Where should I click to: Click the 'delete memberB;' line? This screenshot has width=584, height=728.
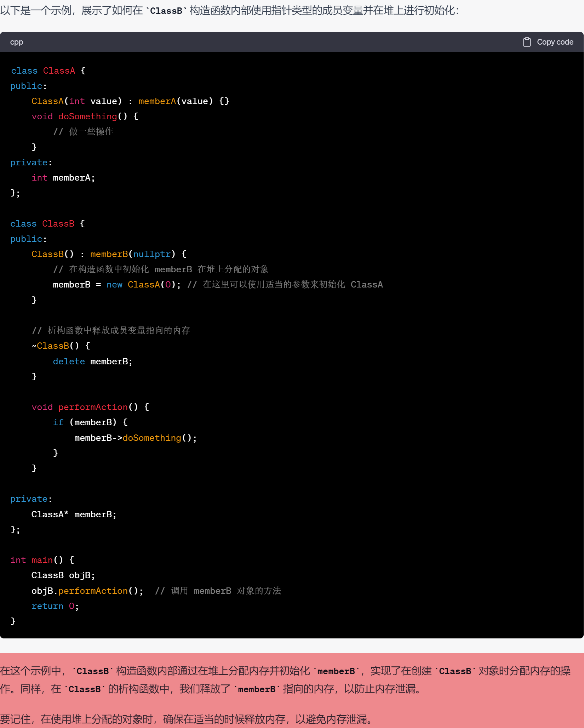pyautogui.click(x=93, y=362)
